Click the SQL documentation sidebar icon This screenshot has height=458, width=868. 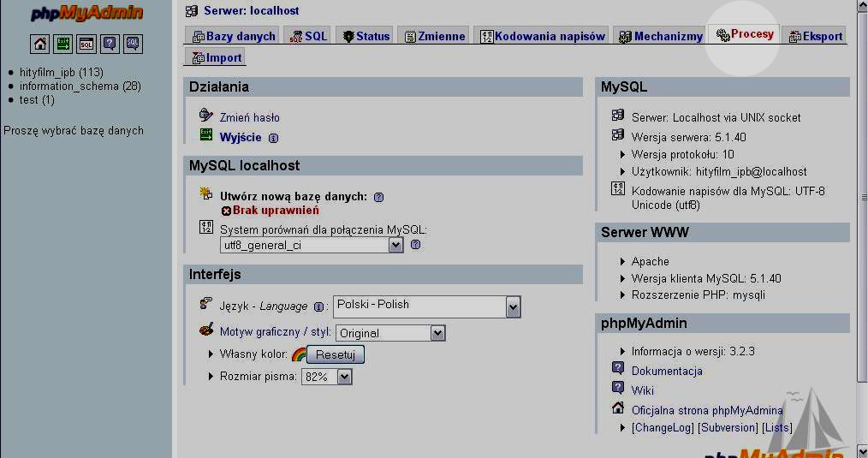point(133,44)
